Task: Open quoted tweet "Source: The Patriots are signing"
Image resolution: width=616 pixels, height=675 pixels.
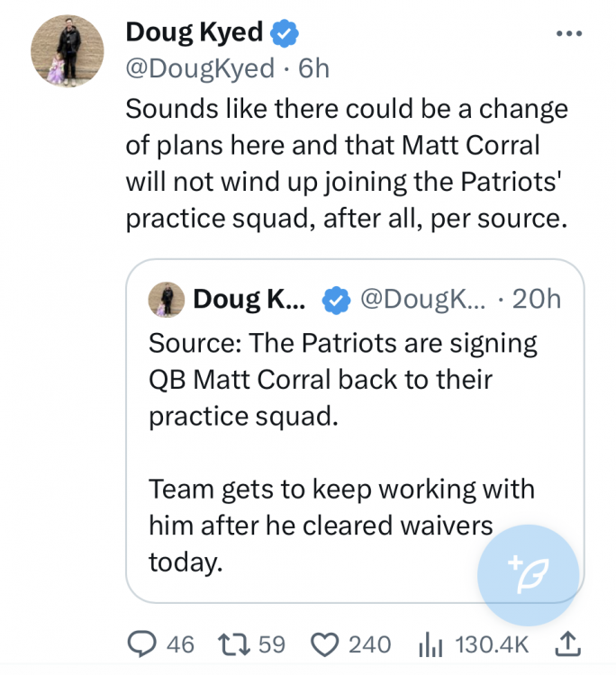Action: tap(342, 378)
